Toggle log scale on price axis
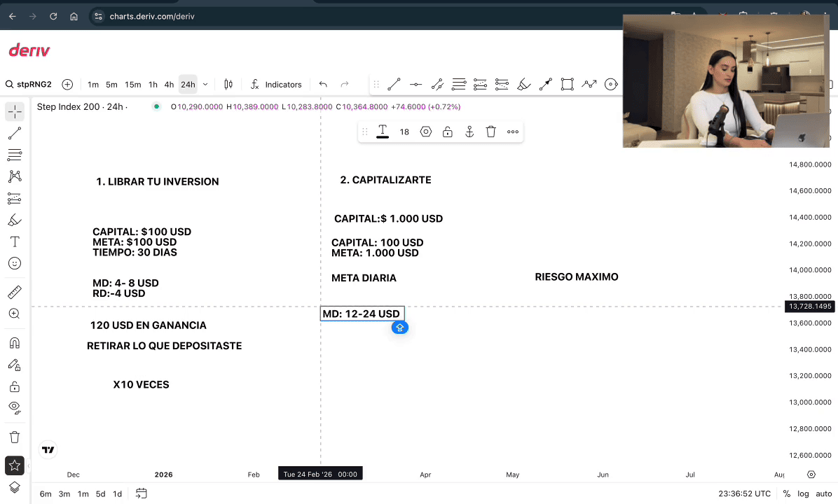 [x=803, y=493]
